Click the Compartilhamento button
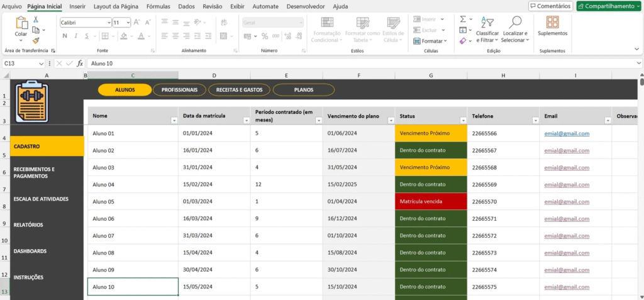This screenshot has width=644, height=300. [609, 6]
